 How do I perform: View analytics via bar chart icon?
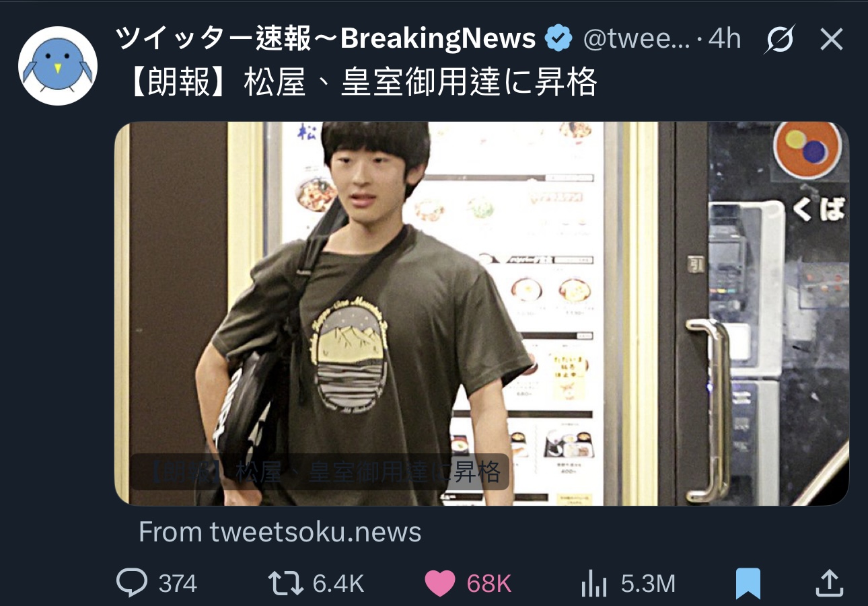click(x=594, y=584)
